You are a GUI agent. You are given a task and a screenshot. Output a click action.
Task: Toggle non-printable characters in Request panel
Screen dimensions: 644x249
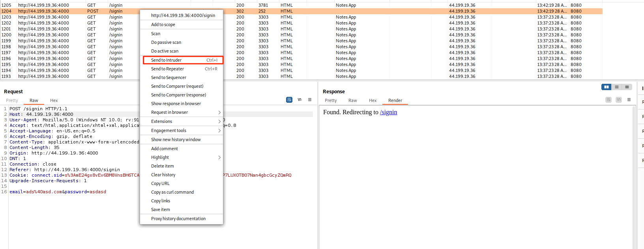click(300, 100)
